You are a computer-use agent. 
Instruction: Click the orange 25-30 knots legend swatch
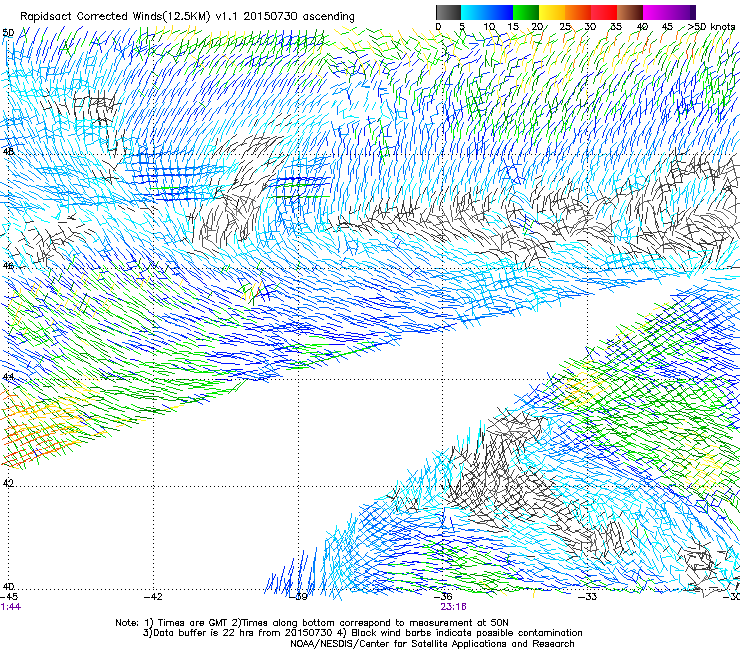pyautogui.click(x=578, y=12)
